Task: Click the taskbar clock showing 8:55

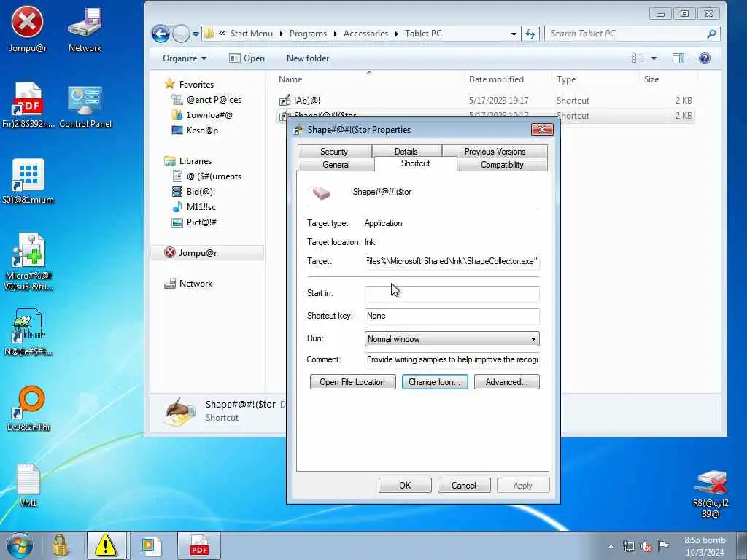Action: [x=705, y=546]
